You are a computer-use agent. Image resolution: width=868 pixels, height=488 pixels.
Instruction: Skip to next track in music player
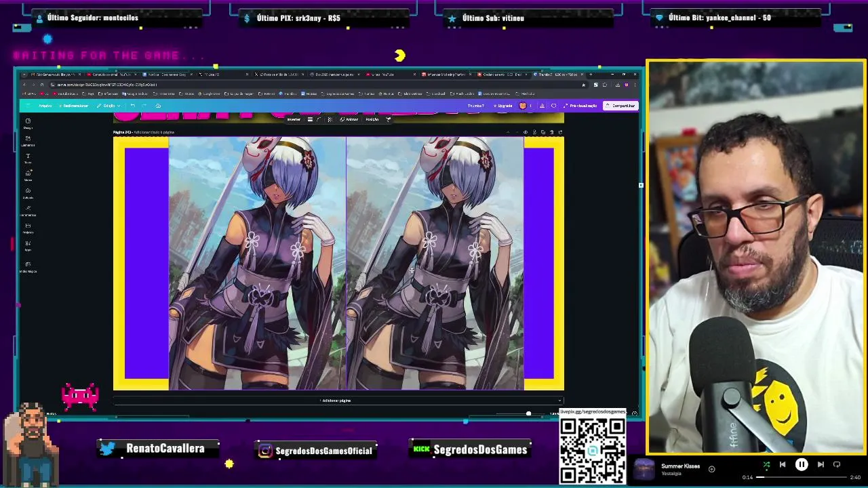pos(821,465)
